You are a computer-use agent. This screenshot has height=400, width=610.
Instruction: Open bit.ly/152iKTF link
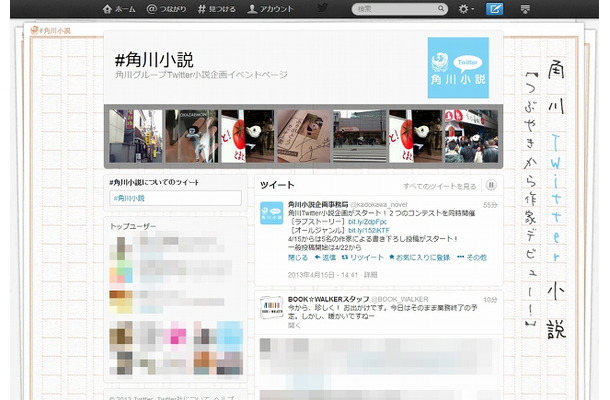tap(369, 230)
